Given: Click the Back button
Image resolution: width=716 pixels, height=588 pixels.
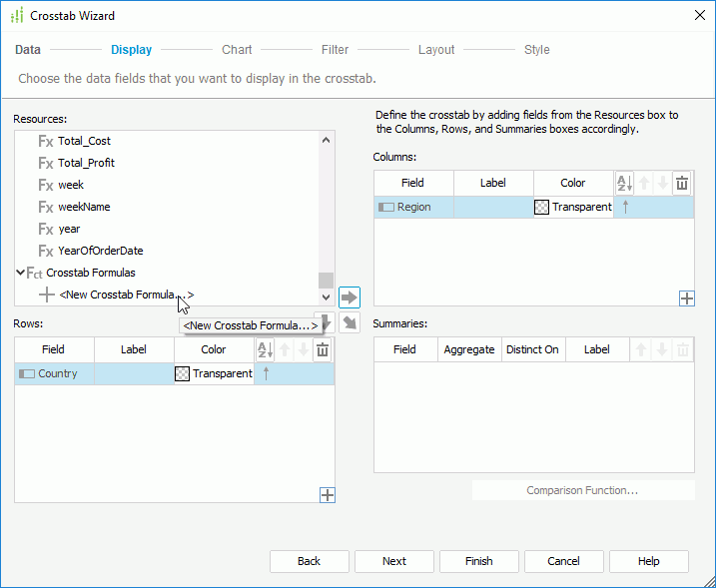Looking at the screenshot, I should coord(310,561).
